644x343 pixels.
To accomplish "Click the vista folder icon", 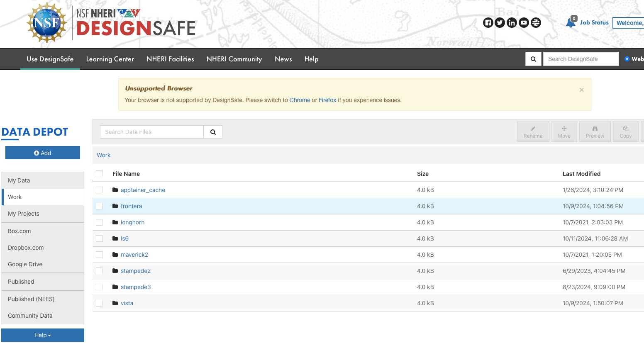I will point(115,303).
